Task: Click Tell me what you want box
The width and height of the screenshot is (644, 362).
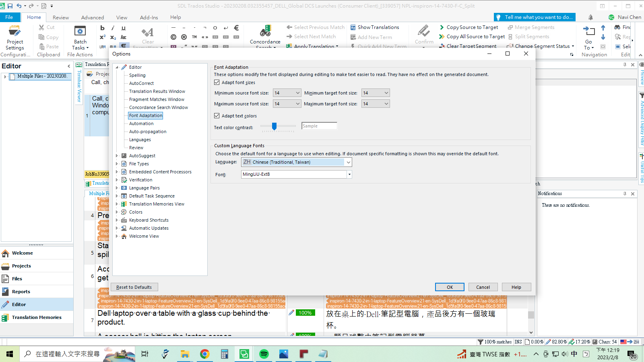Action: (x=535, y=17)
